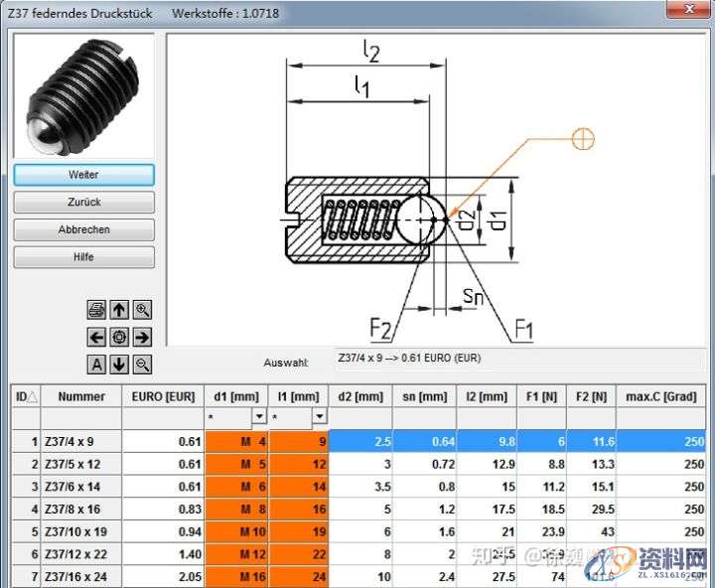Open the d1 [mm] filter dropdown

(259, 417)
